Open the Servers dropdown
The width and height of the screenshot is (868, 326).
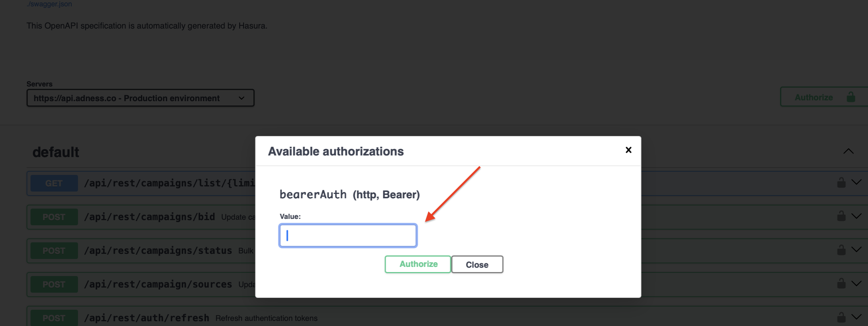tap(140, 98)
